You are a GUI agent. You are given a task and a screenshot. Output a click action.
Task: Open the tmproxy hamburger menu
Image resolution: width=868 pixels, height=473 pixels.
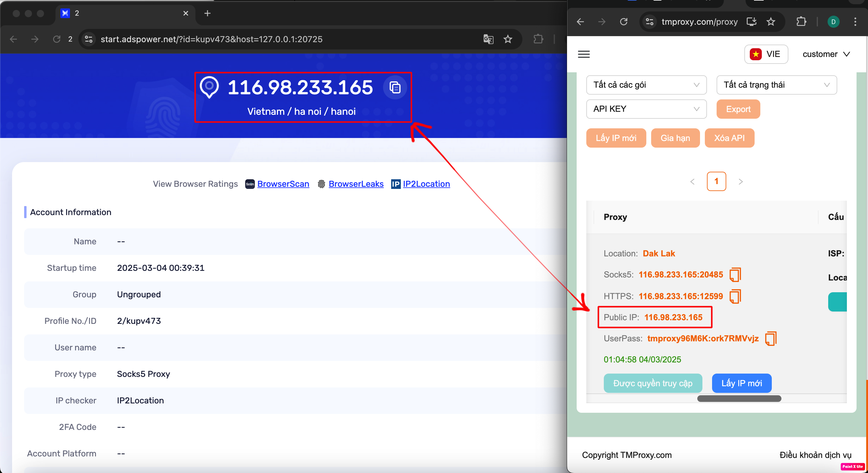pyautogui.click(x=584, y=54)
